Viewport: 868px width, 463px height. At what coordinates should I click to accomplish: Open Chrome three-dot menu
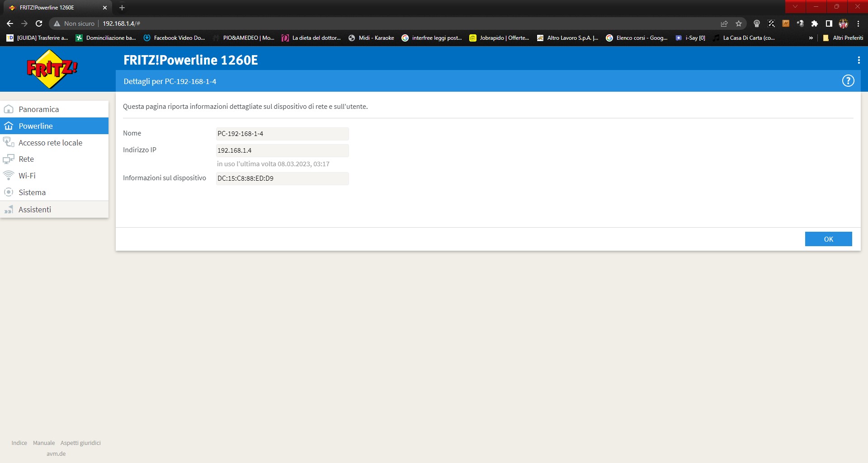[x=858, y=23]
